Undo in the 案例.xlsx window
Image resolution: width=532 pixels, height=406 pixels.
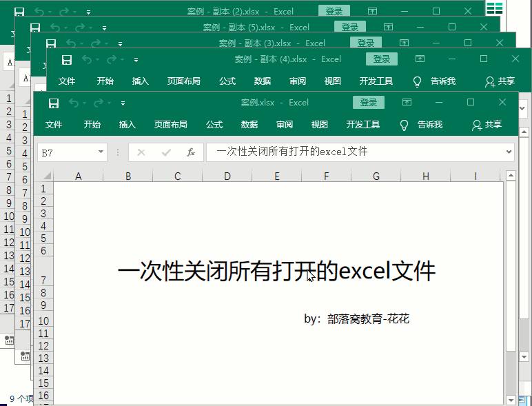73,103
